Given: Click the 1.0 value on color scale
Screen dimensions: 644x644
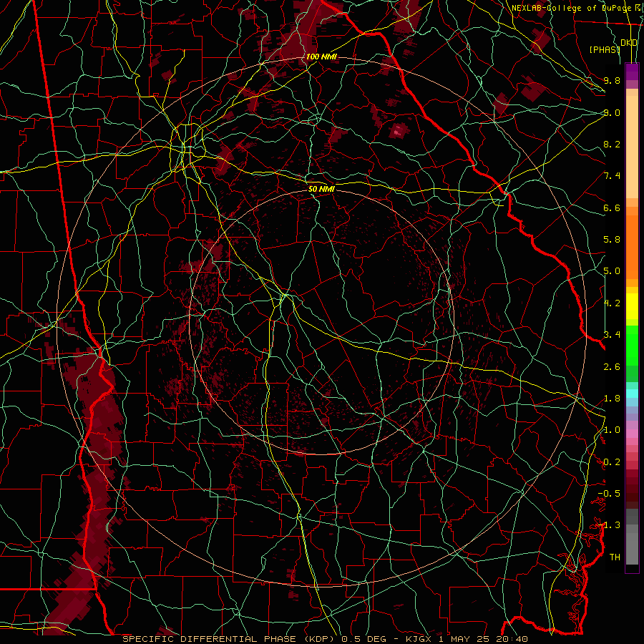Looking at the screenshot, I should pos(612,430).
